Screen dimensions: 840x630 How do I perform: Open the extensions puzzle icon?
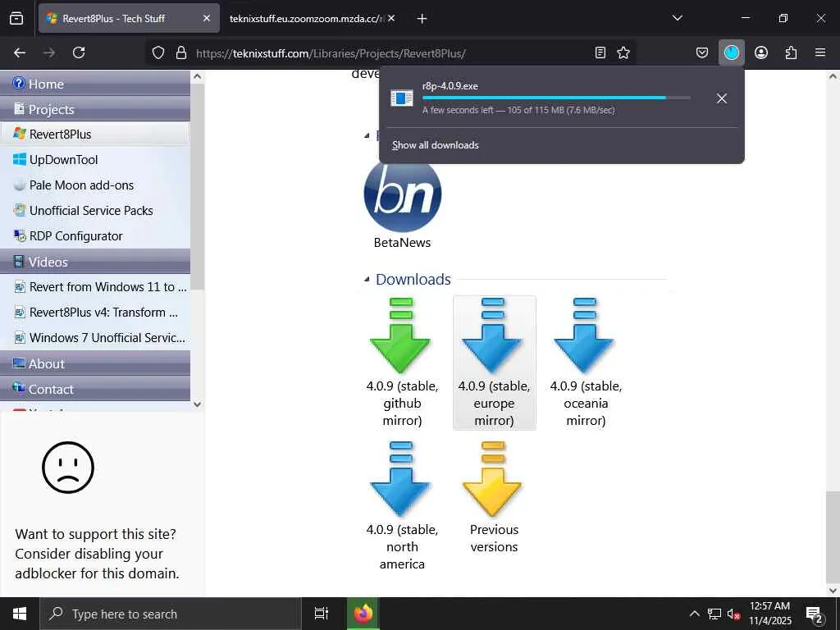coord(791,52)
